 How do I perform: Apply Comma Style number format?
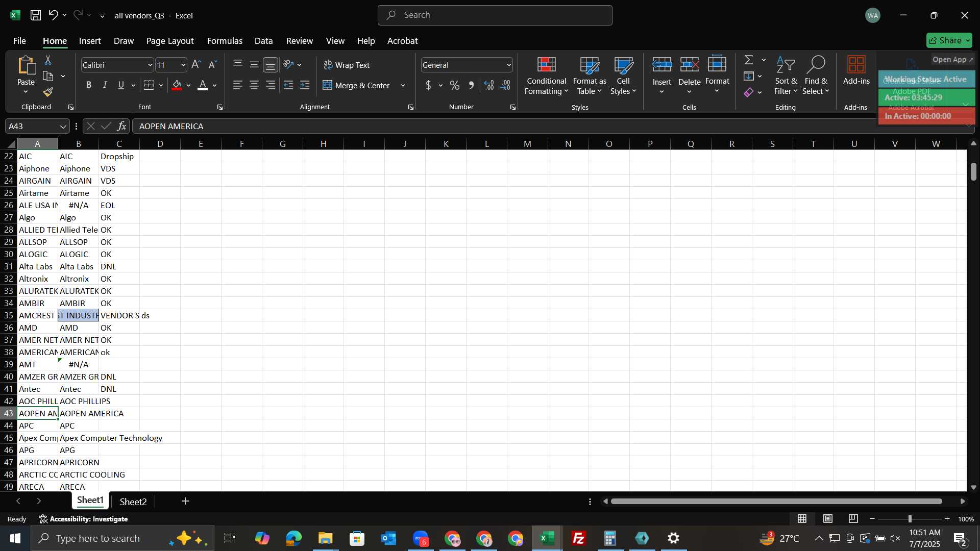coord(471,85)
